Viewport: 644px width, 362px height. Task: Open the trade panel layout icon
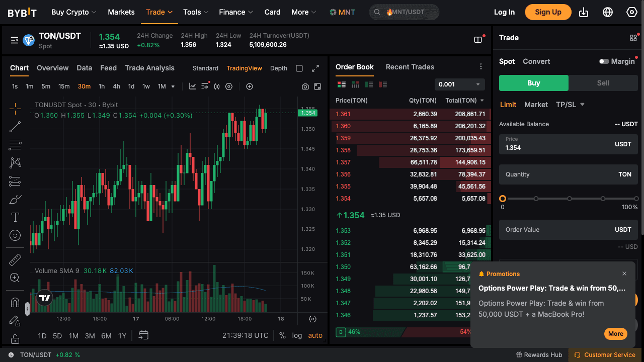(633, 38)
